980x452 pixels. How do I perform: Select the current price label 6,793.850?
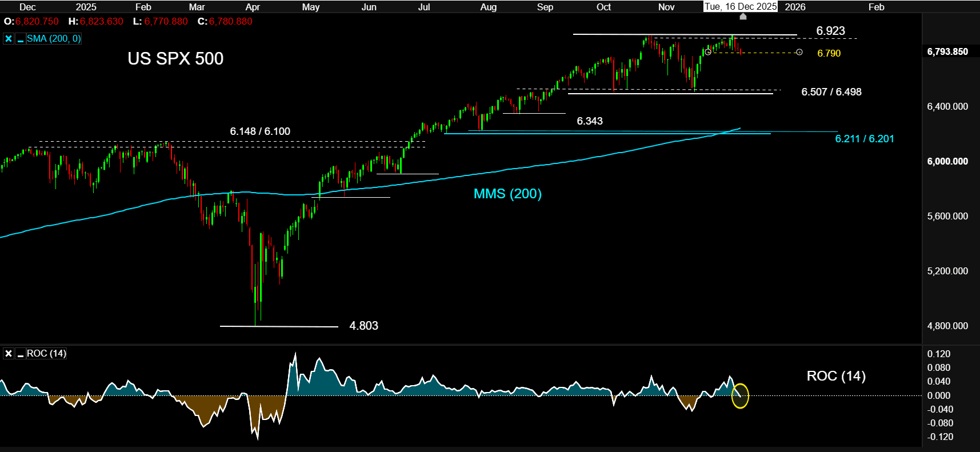(x=947, y=51)
